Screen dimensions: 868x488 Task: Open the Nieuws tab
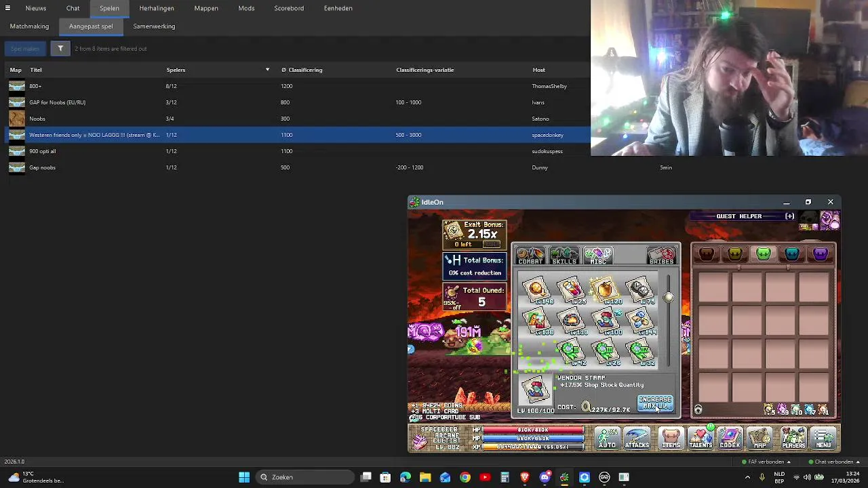tap(36, 8)
